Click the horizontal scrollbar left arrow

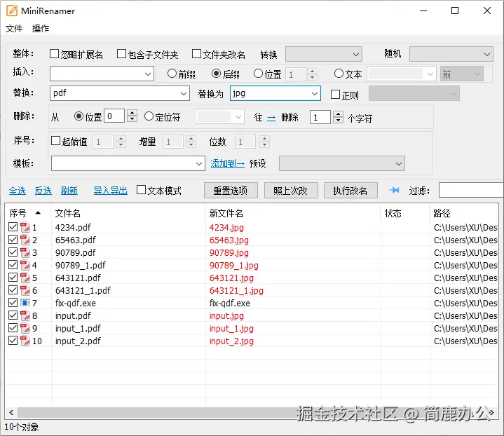coord(12,413)
